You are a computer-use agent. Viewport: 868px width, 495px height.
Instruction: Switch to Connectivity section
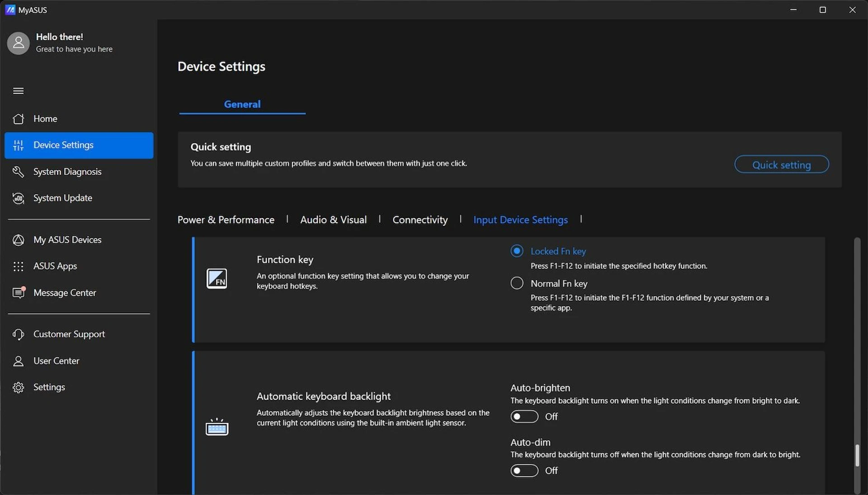click(x=420, y=220)
